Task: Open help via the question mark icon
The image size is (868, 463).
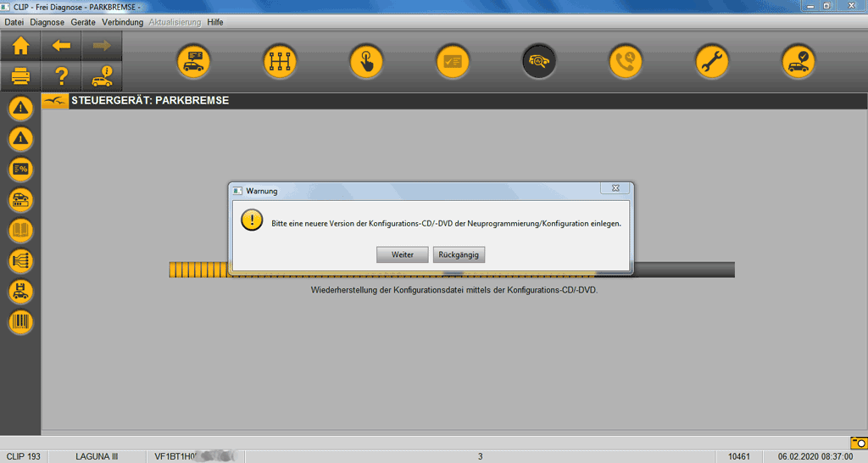Action: click(x=61, y=77)
